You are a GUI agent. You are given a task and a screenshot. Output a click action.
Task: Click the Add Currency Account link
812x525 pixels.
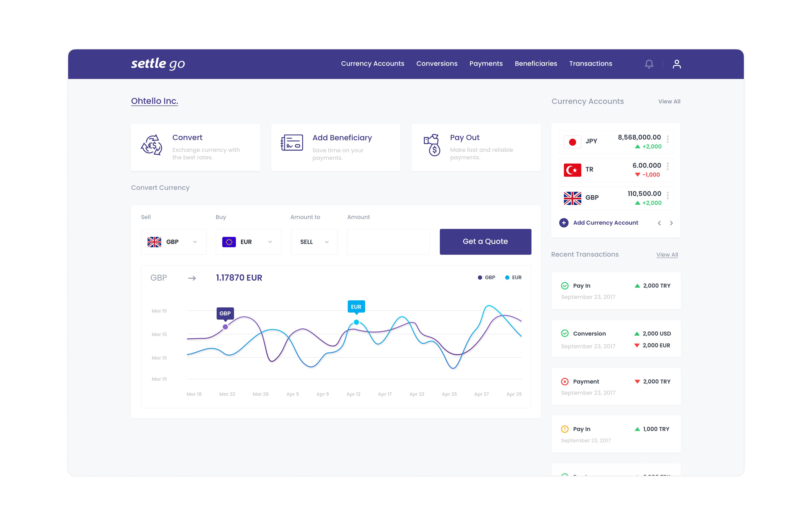pos(605,223)
